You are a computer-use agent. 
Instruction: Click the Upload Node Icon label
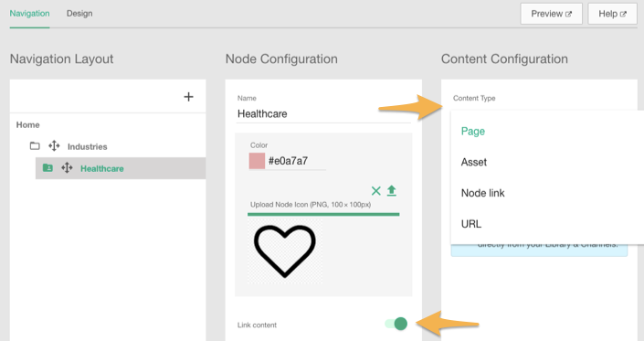click(x=311, y=205)
